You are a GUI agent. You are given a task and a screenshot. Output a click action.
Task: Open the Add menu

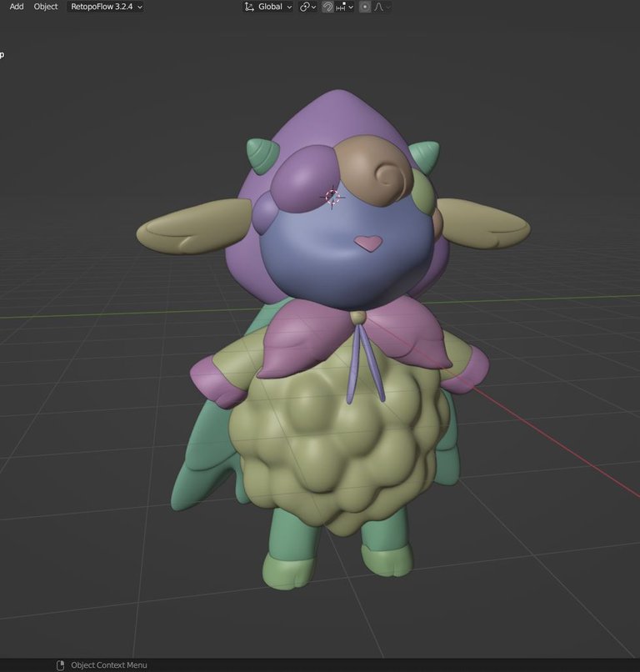(17, 7)
